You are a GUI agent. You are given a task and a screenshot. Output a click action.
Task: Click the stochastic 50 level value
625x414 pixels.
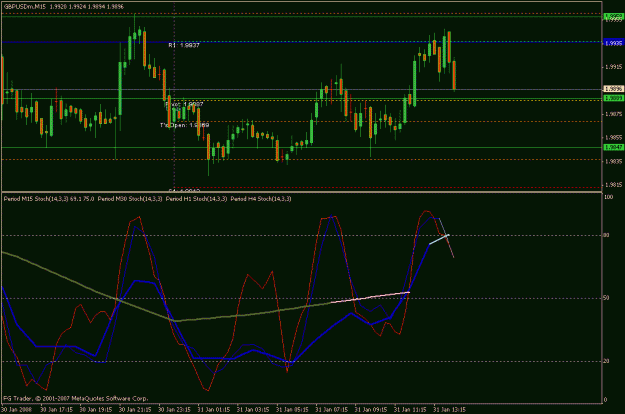606,298
